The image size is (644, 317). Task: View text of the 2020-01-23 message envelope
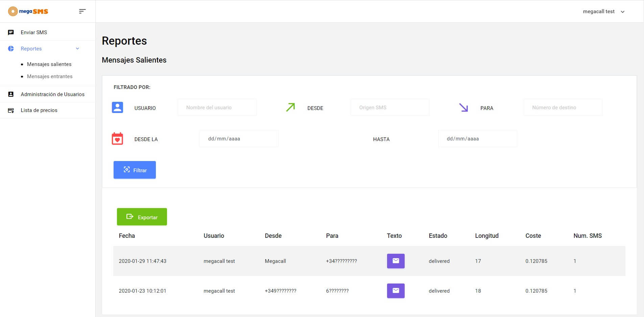(396, 291)
